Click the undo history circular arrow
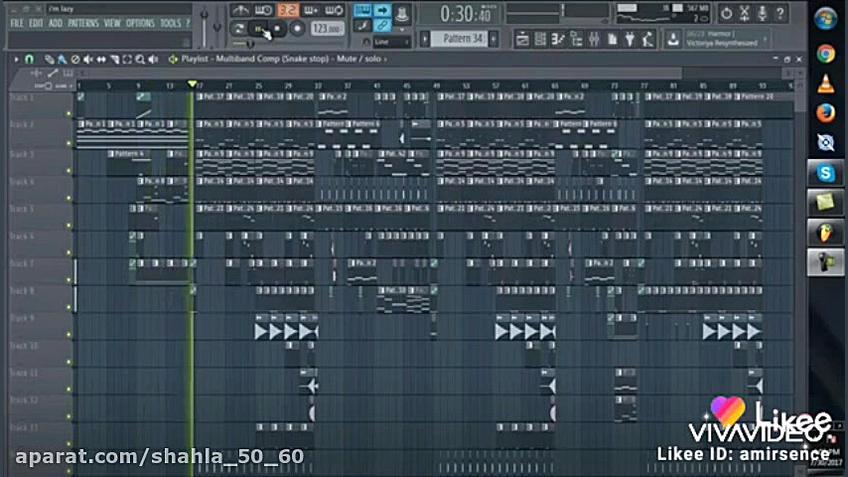 pos(726,13)
